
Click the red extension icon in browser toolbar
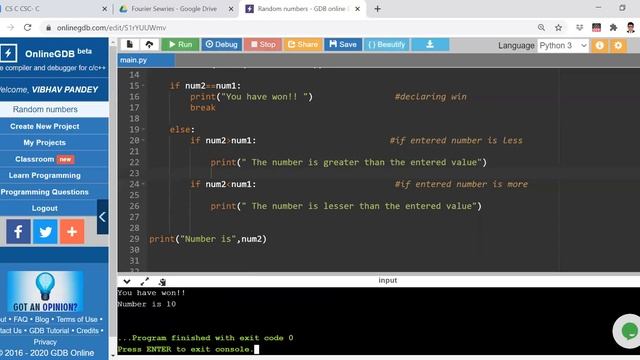596,28
